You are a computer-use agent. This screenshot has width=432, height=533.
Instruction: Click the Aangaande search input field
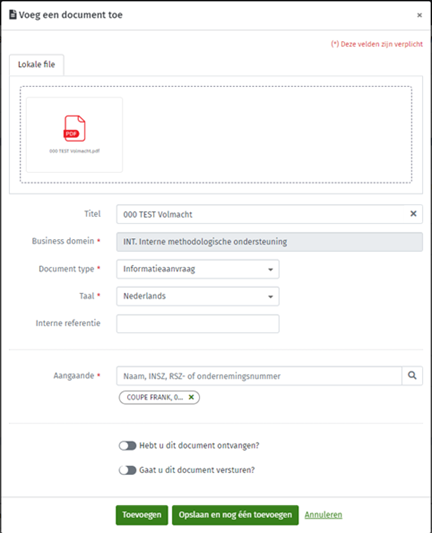259,376
